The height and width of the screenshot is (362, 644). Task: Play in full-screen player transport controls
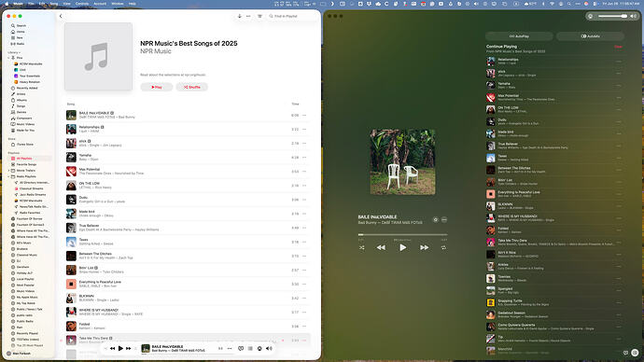pos(402,247)
